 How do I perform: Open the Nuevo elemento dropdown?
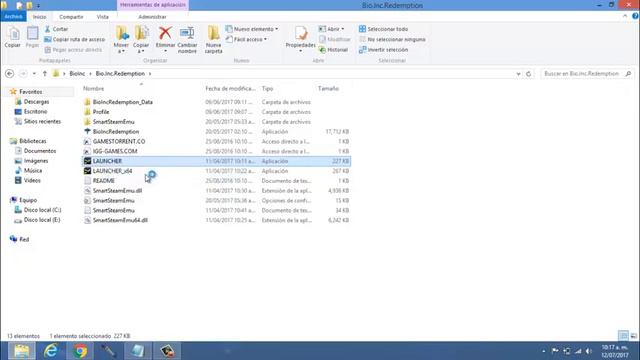pyautogui.click(x=252, y=29)
